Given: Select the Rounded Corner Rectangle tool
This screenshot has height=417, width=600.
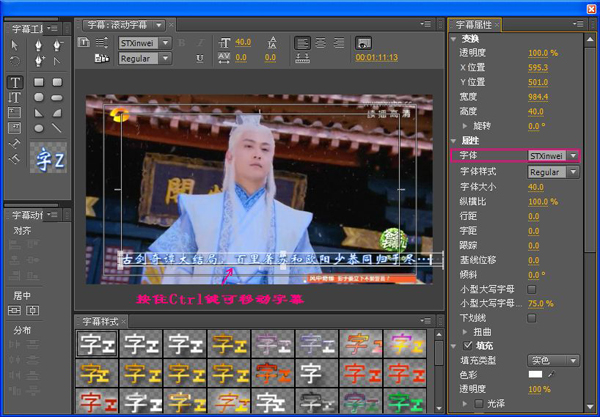Looking at the screenshot, I should [57, 82].
